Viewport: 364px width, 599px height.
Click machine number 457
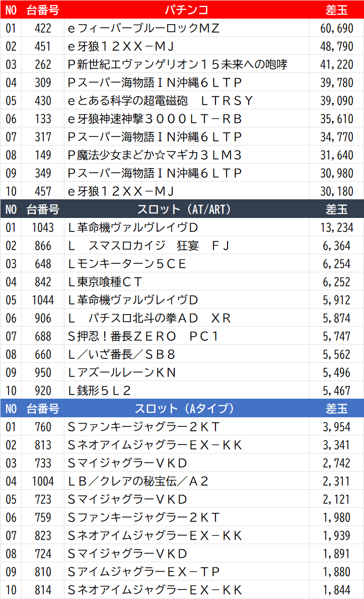(43, 191)
